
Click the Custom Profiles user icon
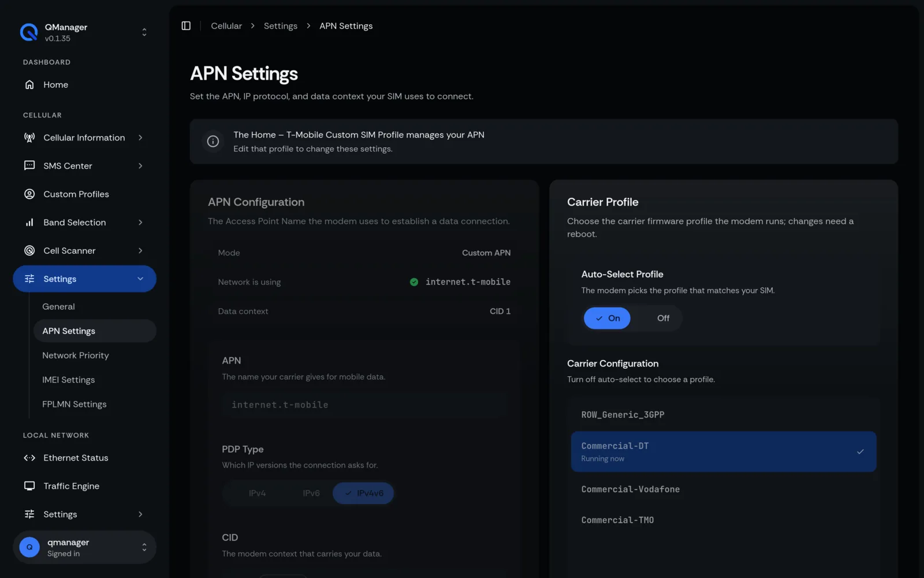point(29,194)
